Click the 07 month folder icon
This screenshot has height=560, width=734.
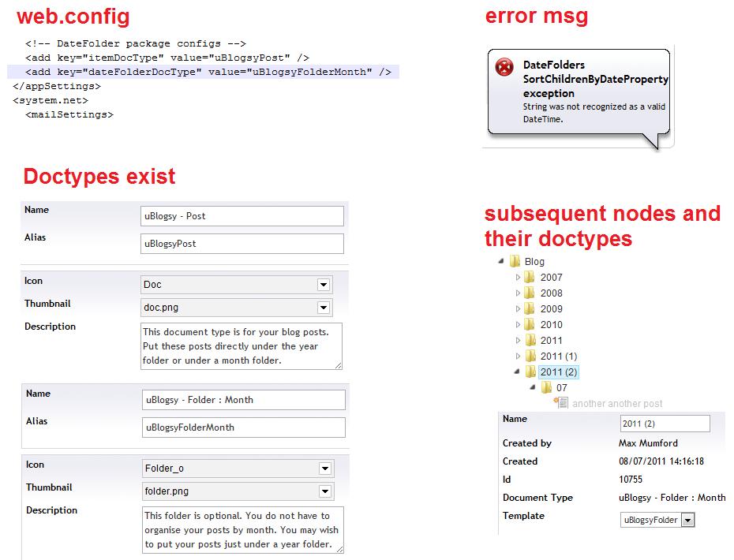(546, 387)
